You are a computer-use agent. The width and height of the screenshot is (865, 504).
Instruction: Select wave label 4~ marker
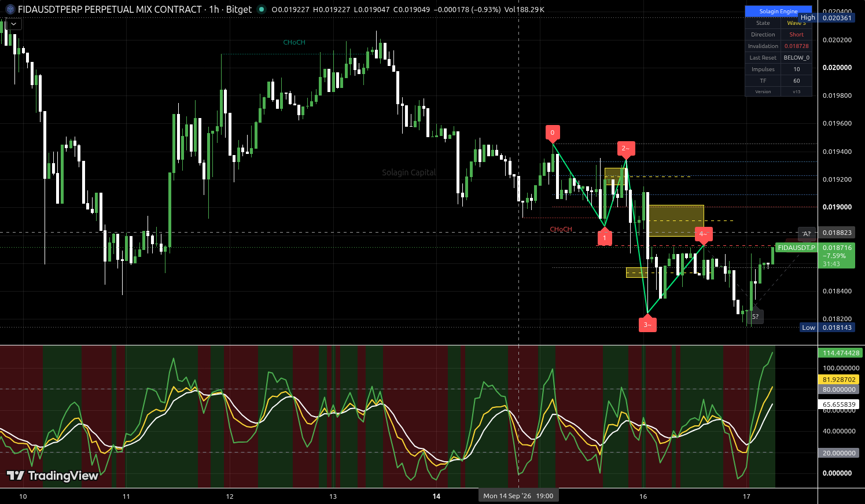coord(704,234)
